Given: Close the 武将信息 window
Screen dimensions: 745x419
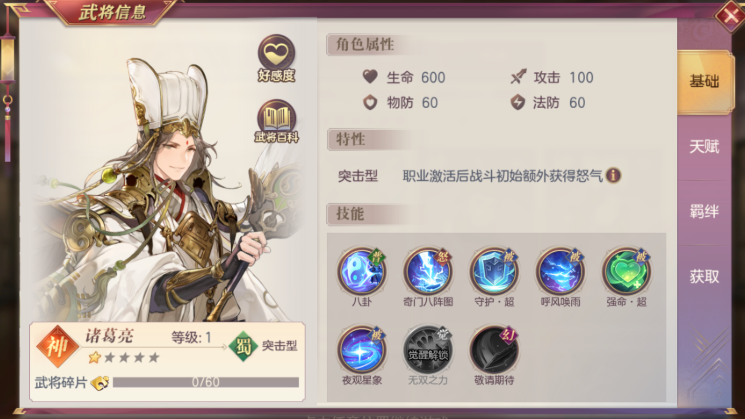Looking at the screenshot, I should [730, 16].
